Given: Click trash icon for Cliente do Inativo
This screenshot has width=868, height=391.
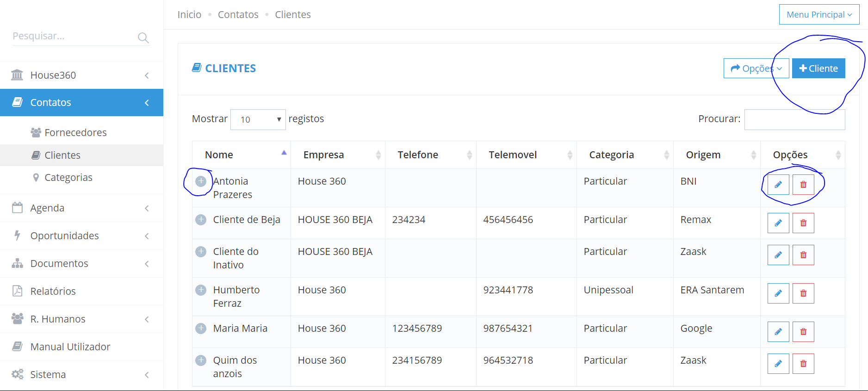Looking at the screenshot, I should (803, 255).
